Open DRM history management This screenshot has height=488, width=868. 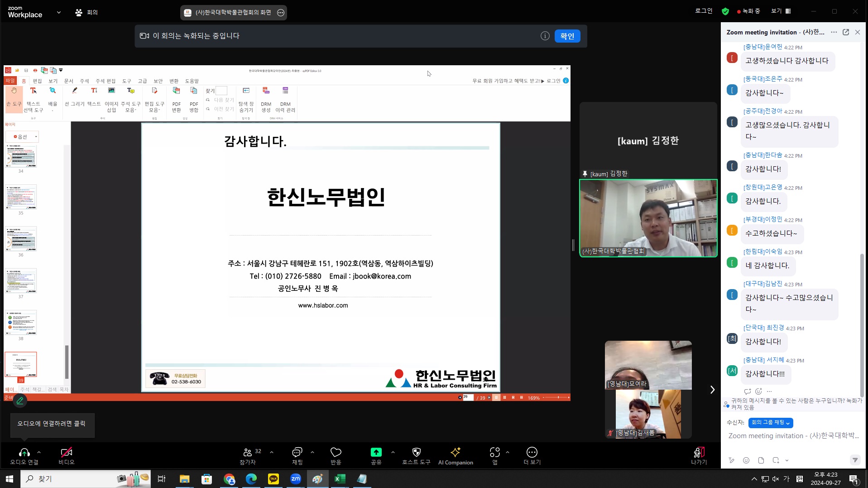coord(285,99)
